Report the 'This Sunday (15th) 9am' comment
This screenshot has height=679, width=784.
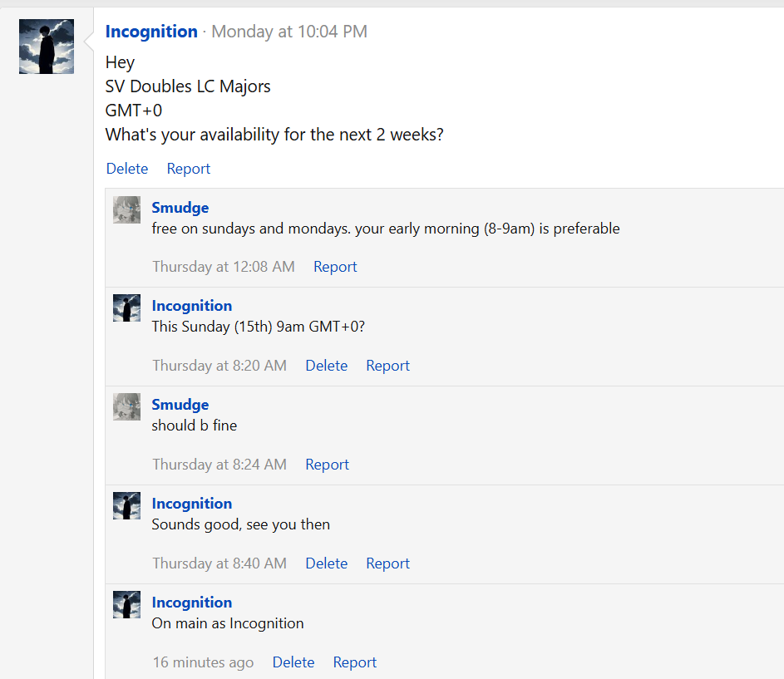coord(387,366)
